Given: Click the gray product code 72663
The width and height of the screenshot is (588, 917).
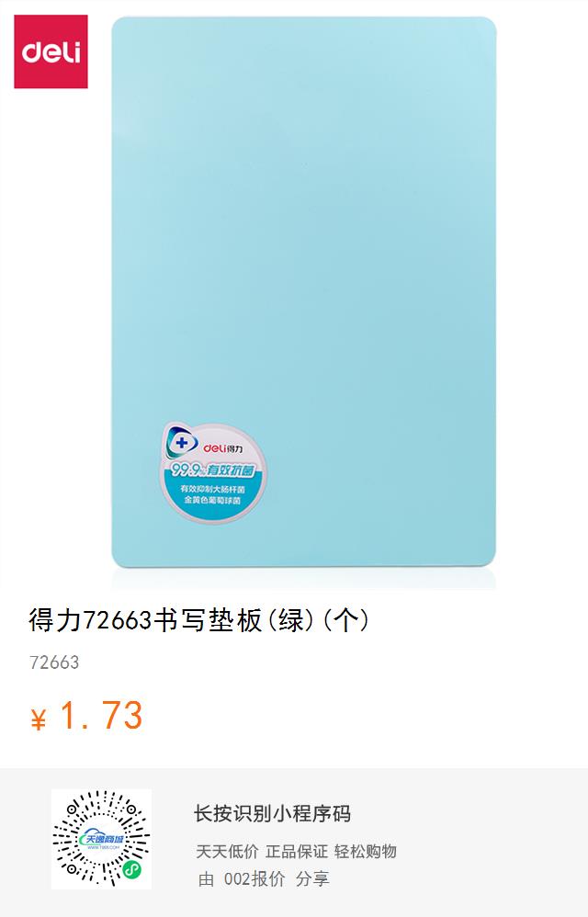Looking at the screenshot, I should coord(54,662).
